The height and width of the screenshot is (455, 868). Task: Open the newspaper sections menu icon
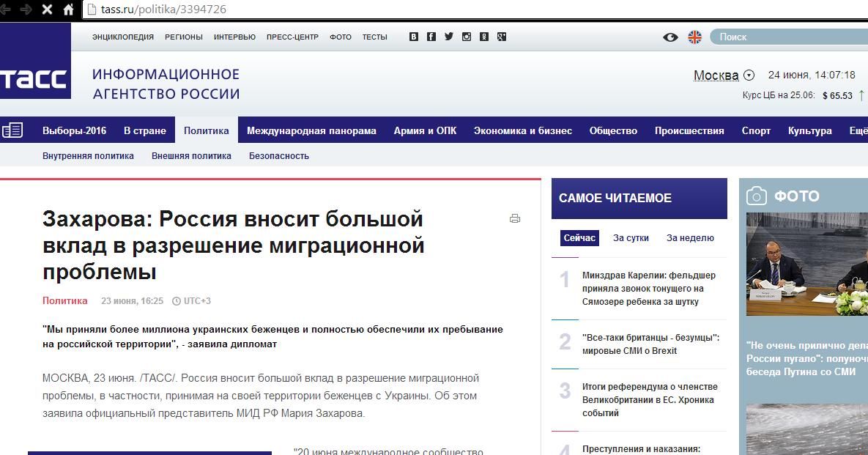click(12, 130)
